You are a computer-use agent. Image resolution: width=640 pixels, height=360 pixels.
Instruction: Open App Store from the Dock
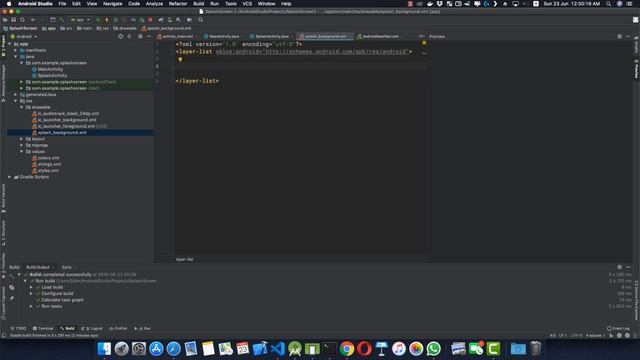tap(156, 349)
